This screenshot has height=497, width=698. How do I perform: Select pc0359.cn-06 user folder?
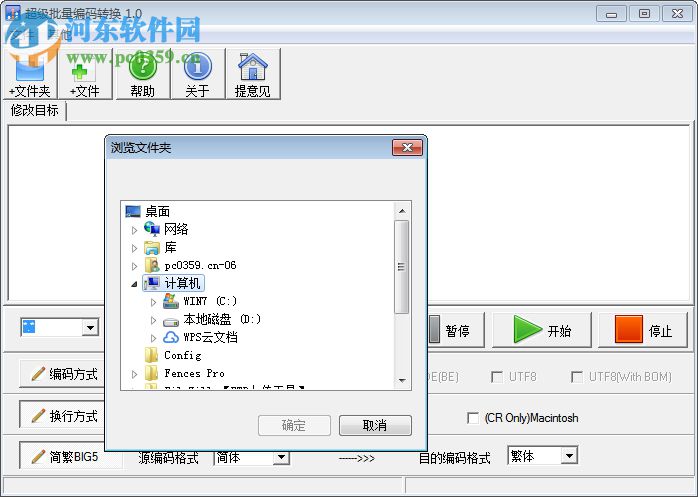[x=200, y=265]
